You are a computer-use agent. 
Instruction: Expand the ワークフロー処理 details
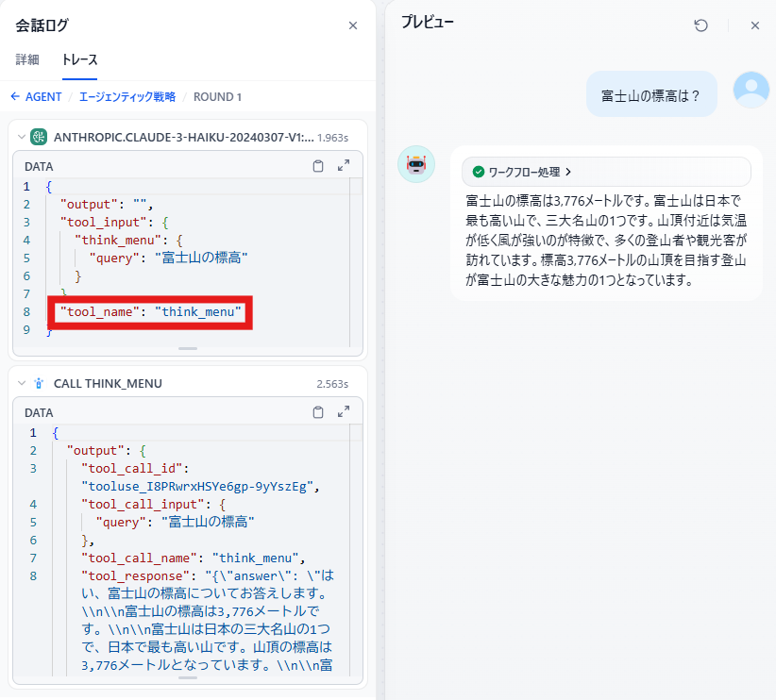(522, 172)
